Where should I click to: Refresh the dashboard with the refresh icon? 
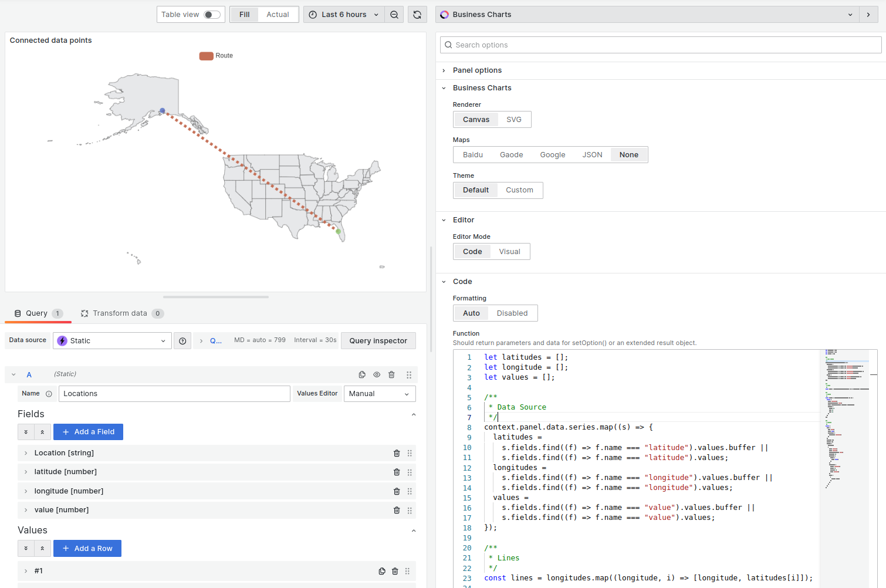click(417, 14)
